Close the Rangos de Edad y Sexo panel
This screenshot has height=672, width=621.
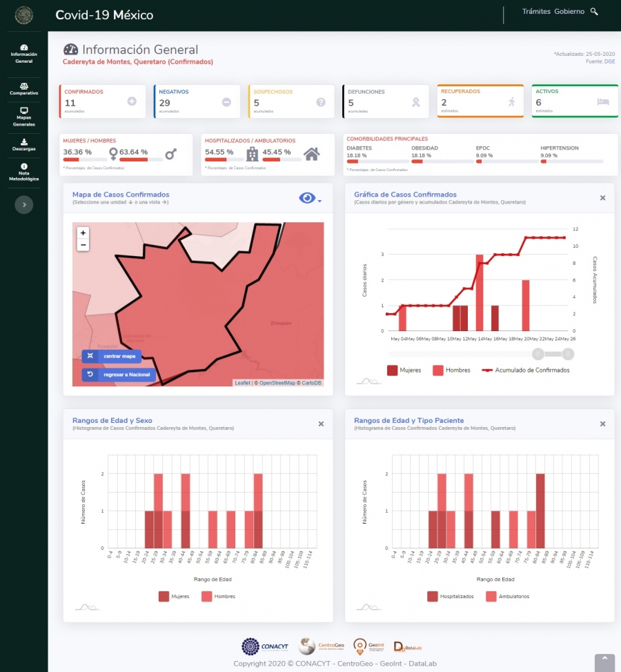tap(321, 424)
